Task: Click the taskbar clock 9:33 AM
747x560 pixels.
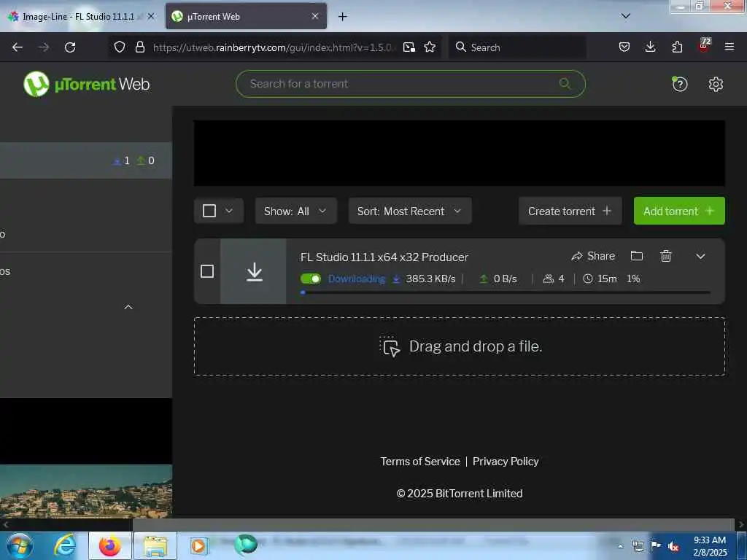Action: tap(709, 540)
